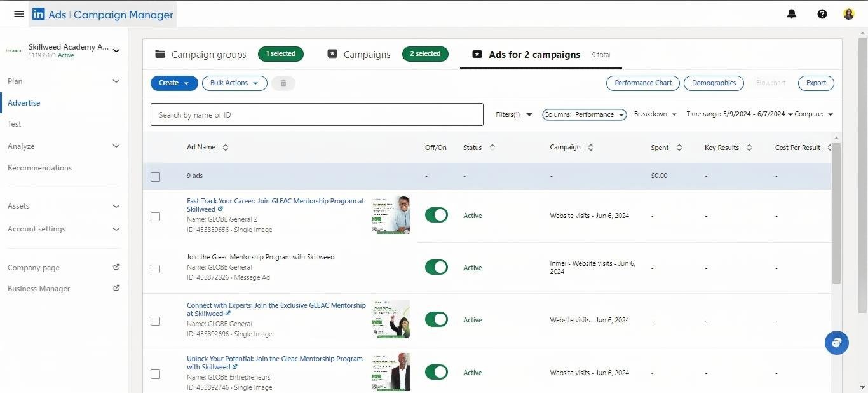This screenshot has width=868, height=393.
Task: Click the search by name or ID field
Action: coord(316,115)
